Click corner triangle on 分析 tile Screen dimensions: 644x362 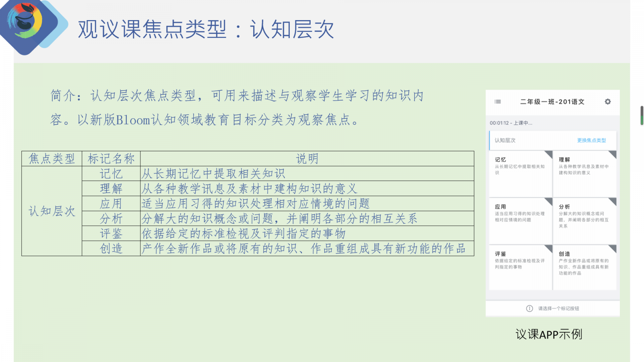(613, 201)
